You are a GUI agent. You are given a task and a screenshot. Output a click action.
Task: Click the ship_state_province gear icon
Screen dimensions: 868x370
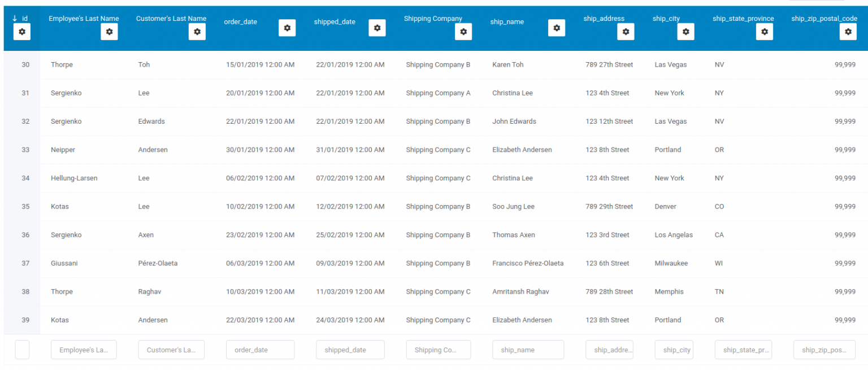765,32
